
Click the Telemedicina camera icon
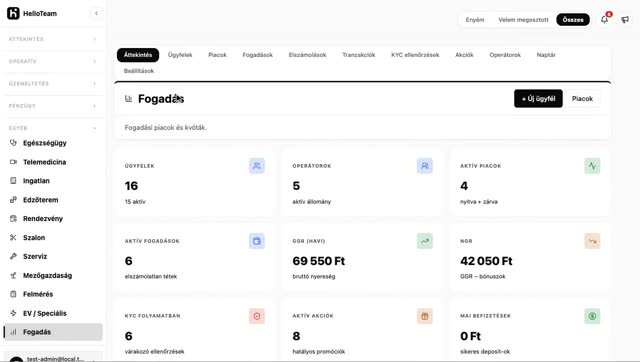coord(13,162)
